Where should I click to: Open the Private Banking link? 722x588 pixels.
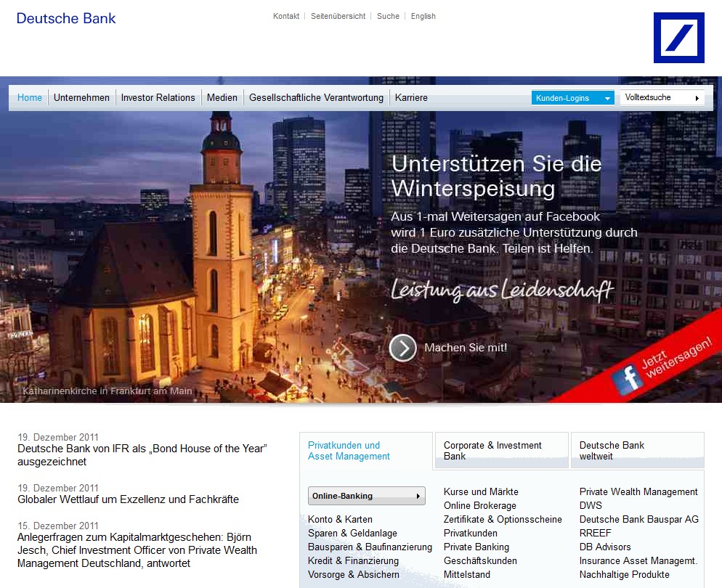point(476,547)
